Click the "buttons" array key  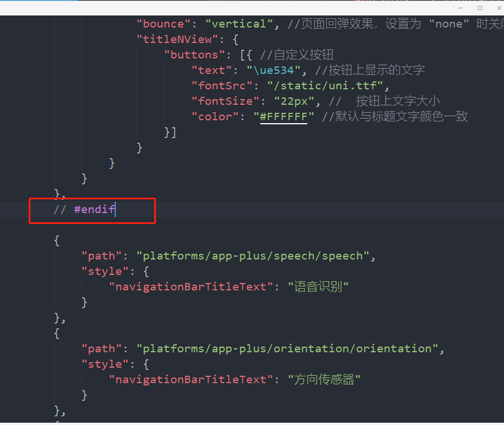[194, 54]
